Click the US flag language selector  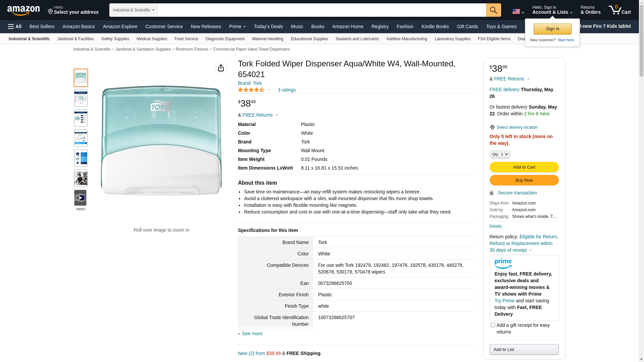click(518, 12)
